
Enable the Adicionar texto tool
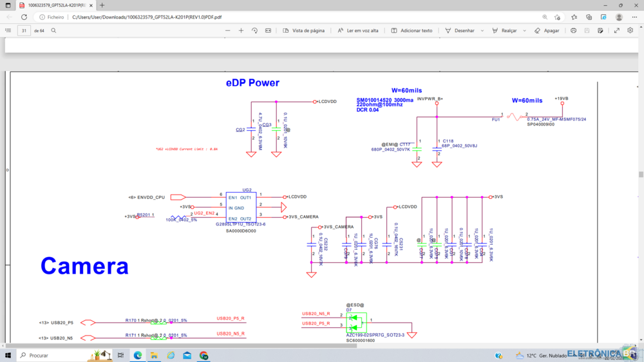coord(412,30)
